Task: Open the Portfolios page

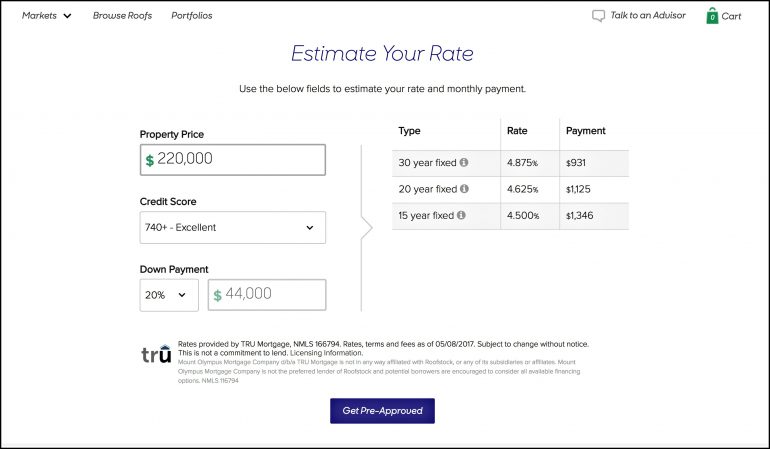Action: (192, 16)
